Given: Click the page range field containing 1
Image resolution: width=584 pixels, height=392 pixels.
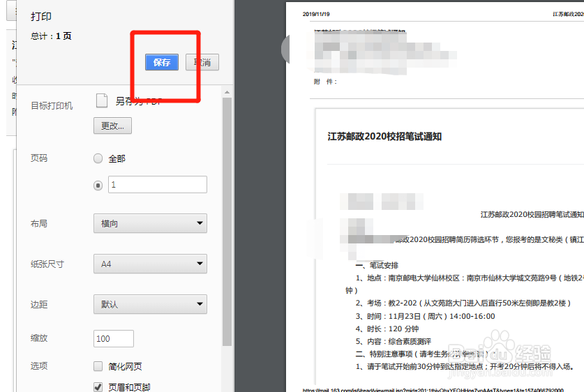Looking at the screenshot, I should click(158, 185).
